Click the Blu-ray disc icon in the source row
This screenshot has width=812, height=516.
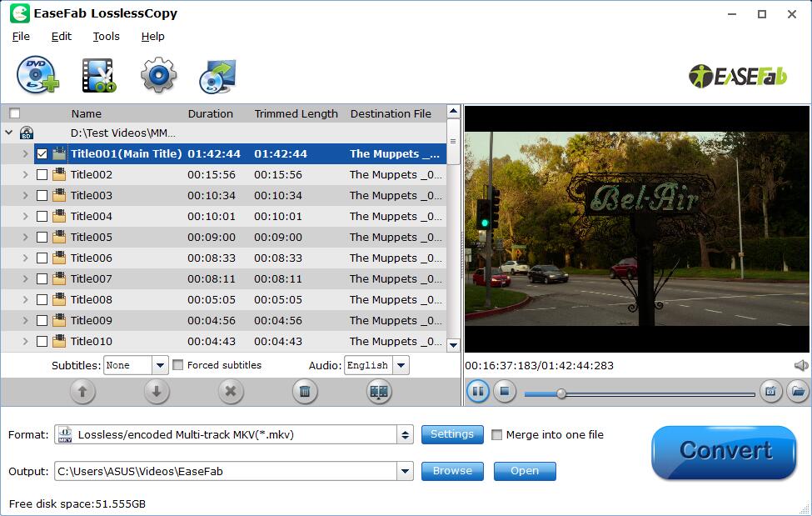pos(27,133)
